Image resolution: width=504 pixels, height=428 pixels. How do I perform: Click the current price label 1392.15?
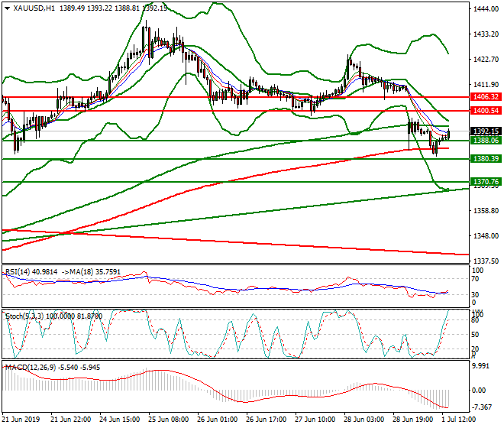point(486,131)
